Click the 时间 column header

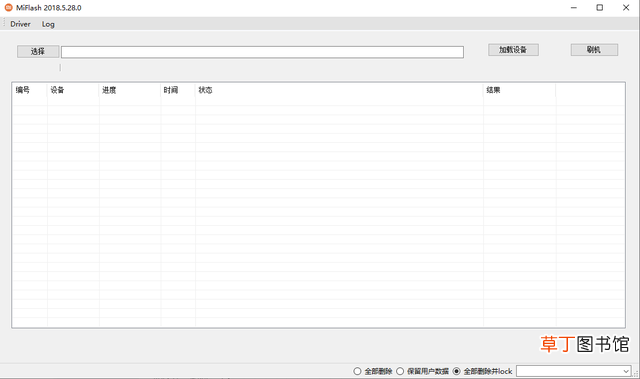(x=178, y=90)
